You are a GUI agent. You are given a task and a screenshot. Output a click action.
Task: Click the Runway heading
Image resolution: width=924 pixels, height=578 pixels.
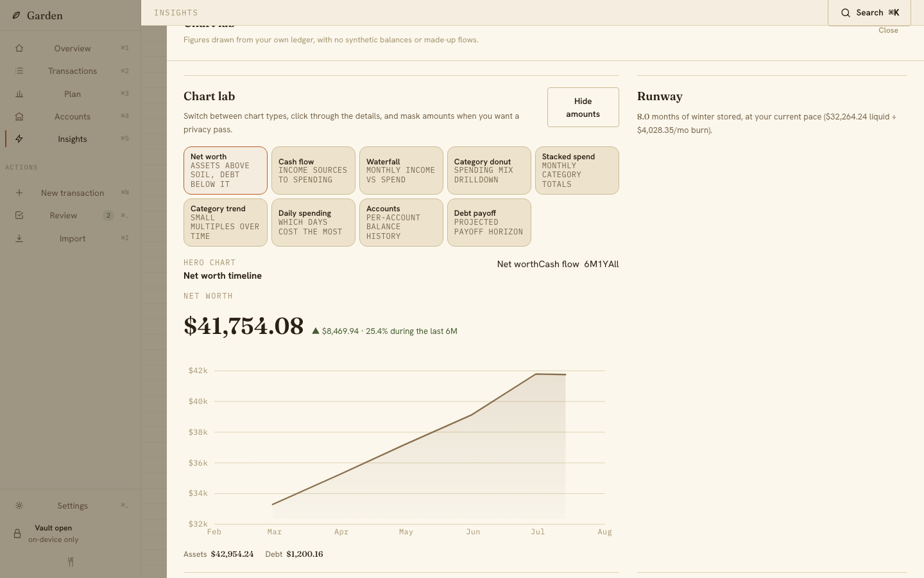tap(660, 96)
